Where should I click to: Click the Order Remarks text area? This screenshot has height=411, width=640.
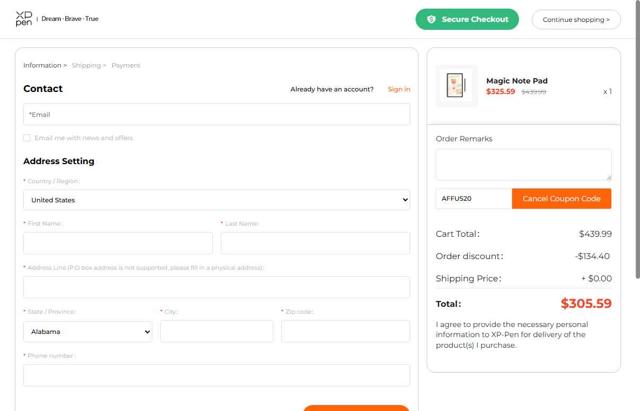pos(523,164)
